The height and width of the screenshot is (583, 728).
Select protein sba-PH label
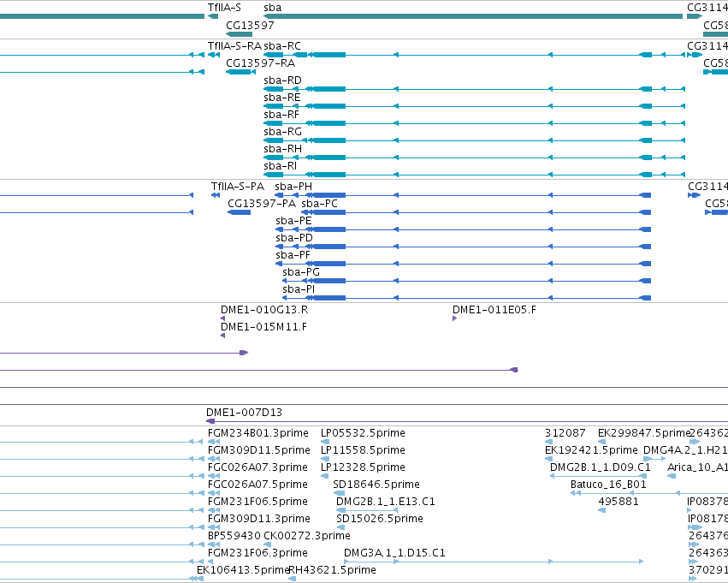[293, 187]
